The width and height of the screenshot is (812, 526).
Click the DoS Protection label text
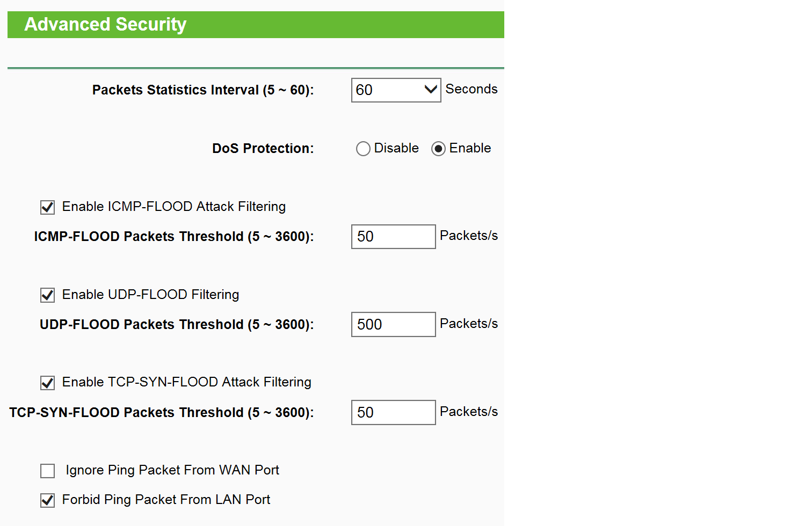tap(263, 149)
